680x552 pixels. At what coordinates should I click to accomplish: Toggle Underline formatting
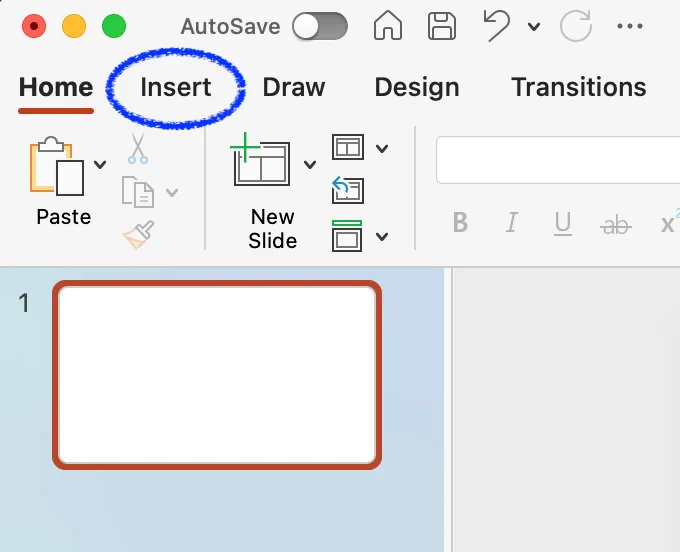tap(562, 223)
